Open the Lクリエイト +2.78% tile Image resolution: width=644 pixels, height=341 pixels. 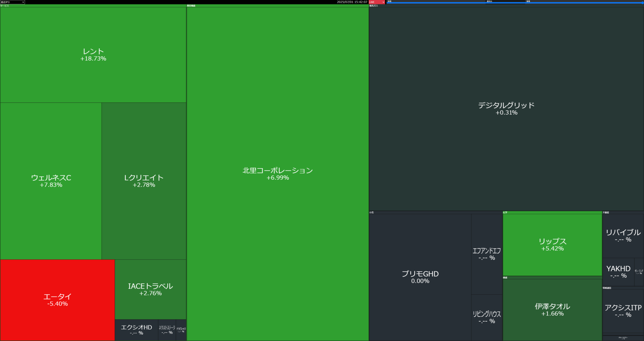pos(144,181)
